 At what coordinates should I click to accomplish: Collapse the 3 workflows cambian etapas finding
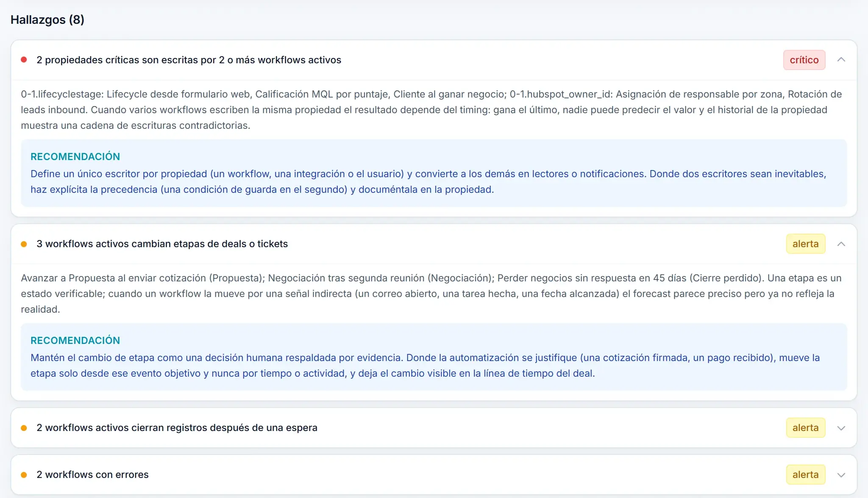[x=841, y=244]
